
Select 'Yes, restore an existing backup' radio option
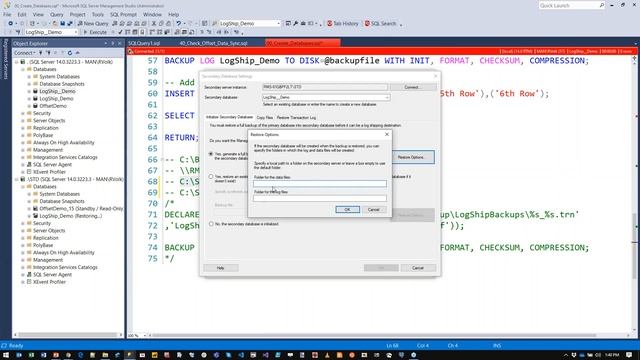coord(211,177)
